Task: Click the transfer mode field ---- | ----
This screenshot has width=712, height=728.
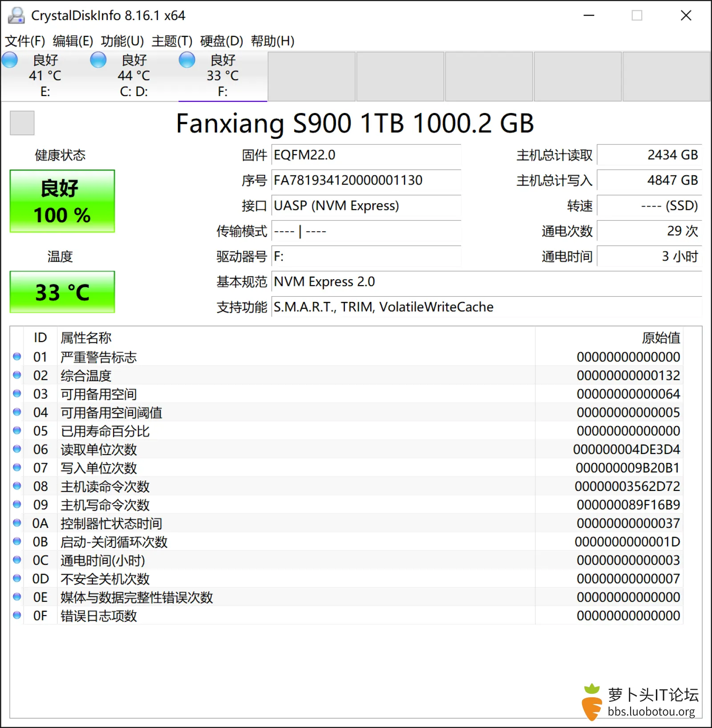Action: 366,231
